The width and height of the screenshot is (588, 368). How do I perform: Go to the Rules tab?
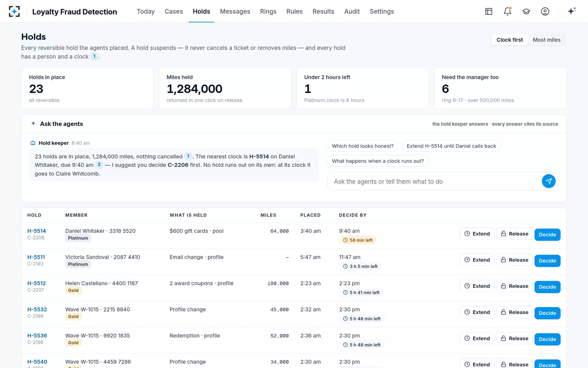click(294, 11)
